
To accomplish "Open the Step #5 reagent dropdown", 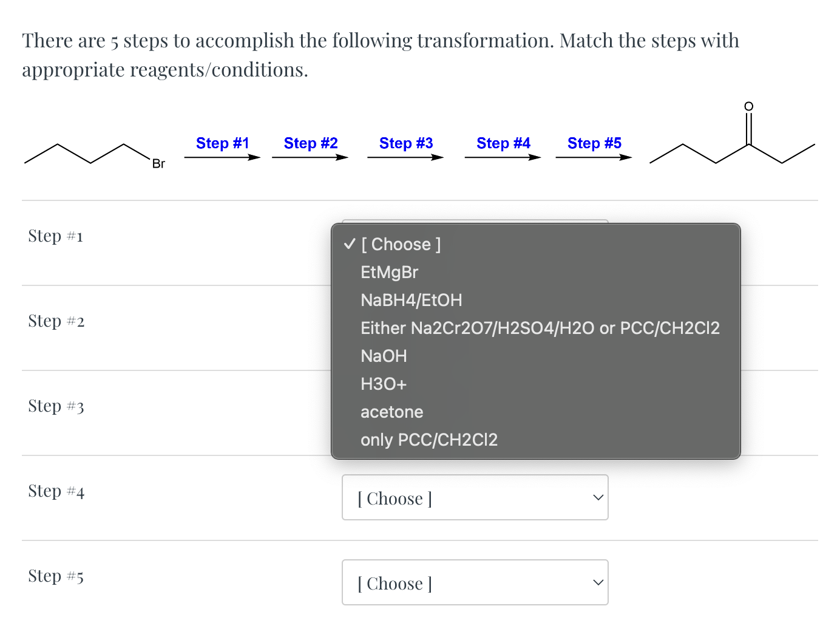I will (x=475, y=582).
